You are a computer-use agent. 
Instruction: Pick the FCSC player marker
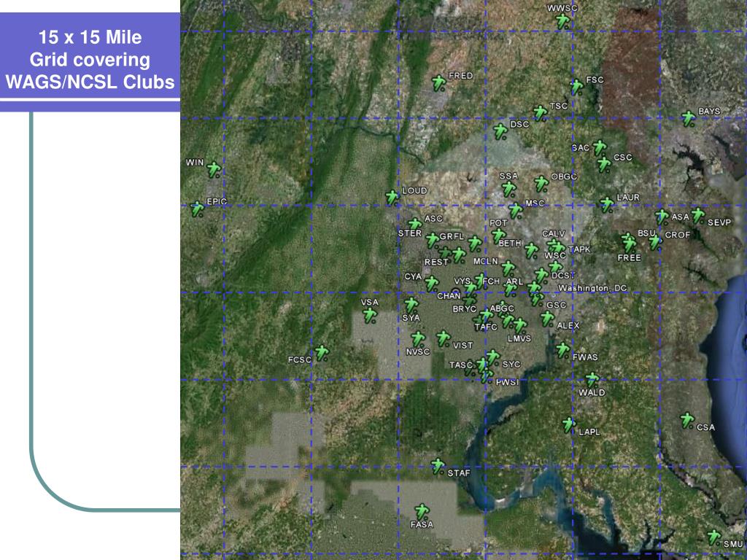[x=322, y=353]
